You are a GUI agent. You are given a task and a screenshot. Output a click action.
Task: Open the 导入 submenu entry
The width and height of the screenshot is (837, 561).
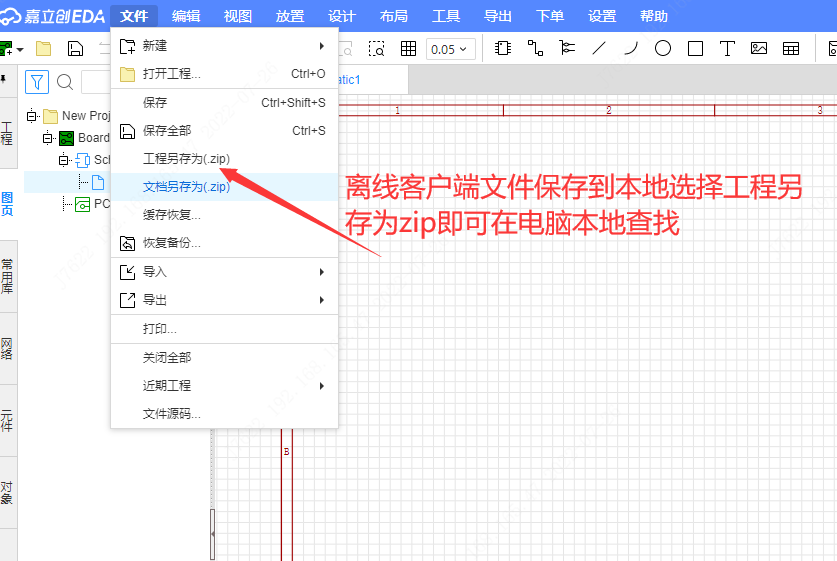[x=224, y=272]
